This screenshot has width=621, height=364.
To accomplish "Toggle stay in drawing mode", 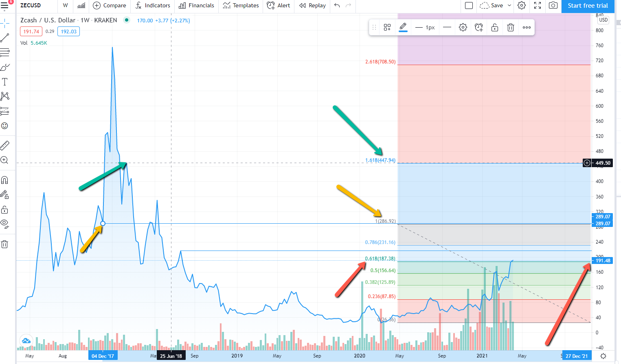I will pyautogui.click(x=5, y=195).
